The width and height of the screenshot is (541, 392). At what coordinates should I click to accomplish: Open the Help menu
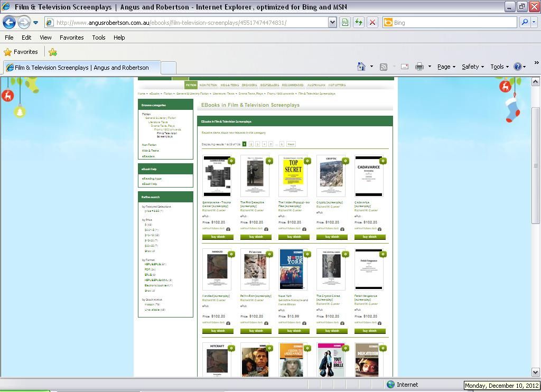(x=119, y=38)
